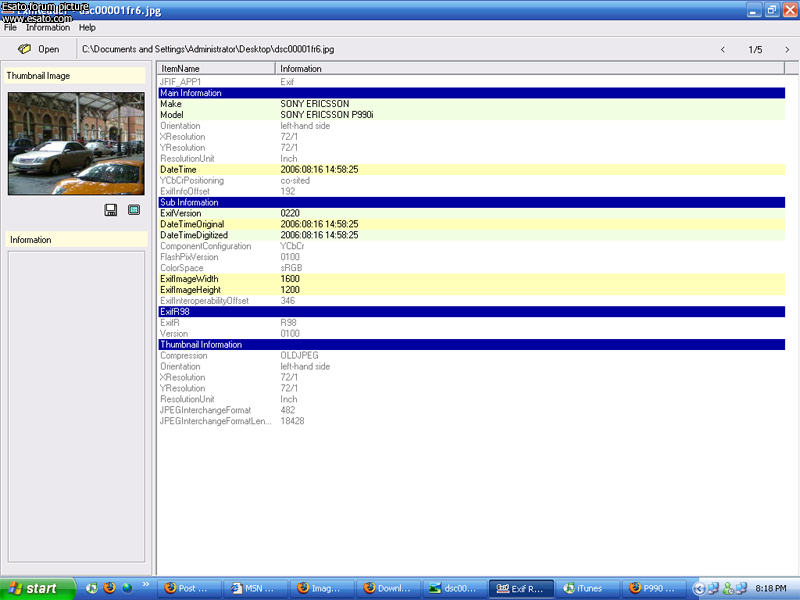Image resolution: width=800 pixels, height=600 pixels.
Task: Switch to the 'dsc00...' image taskbar window
Action: [455, 588]
